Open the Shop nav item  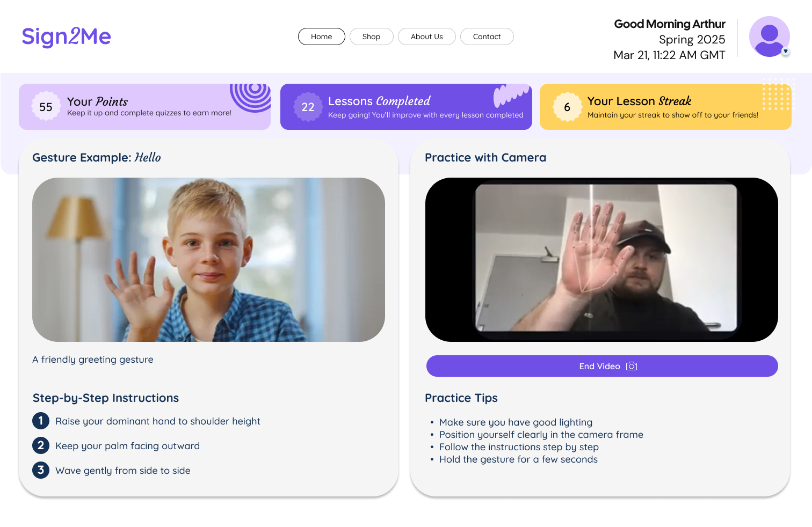pyautogui.click(x=371, y=36)
